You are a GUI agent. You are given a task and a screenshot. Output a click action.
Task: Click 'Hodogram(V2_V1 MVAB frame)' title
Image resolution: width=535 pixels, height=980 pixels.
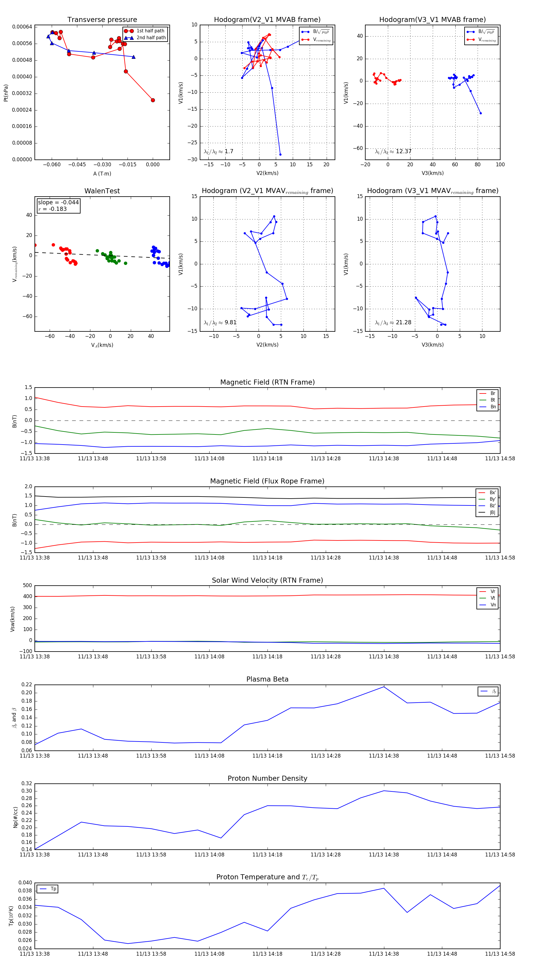(267, 20)
